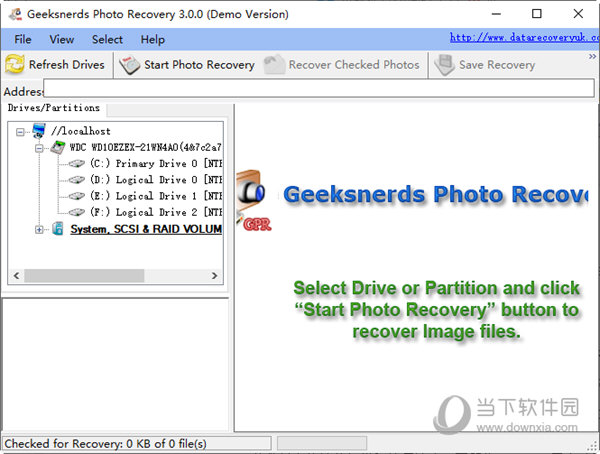Click the Start Photo Recovery drive icon

(x=130, y=65)
